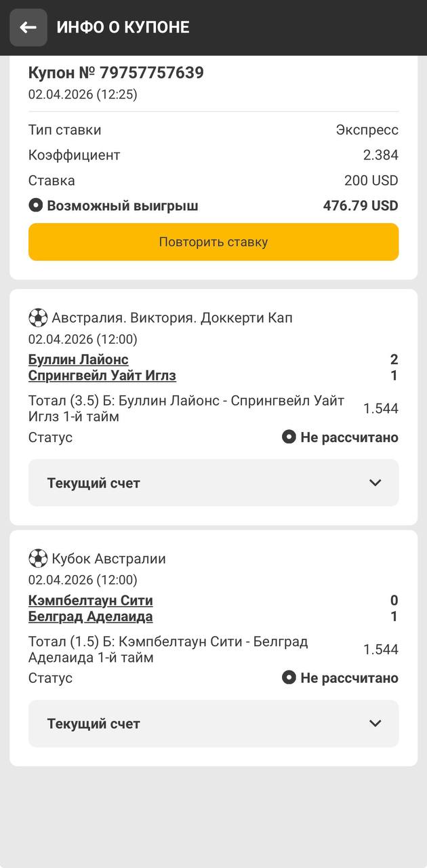Open the Кэмпбелтаун Сити team link
Image resolution: width=427 pixels, height=868 pixels.
(x=91, y=600)
